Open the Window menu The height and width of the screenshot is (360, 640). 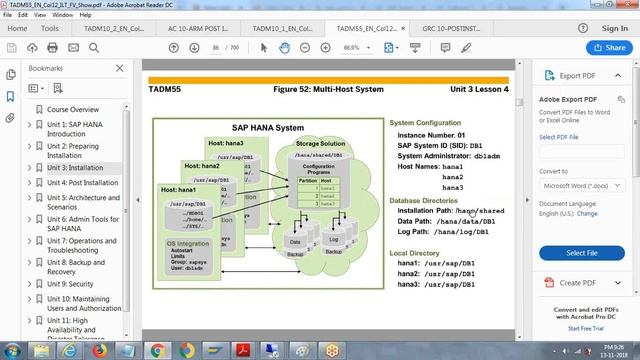(62, 15)
